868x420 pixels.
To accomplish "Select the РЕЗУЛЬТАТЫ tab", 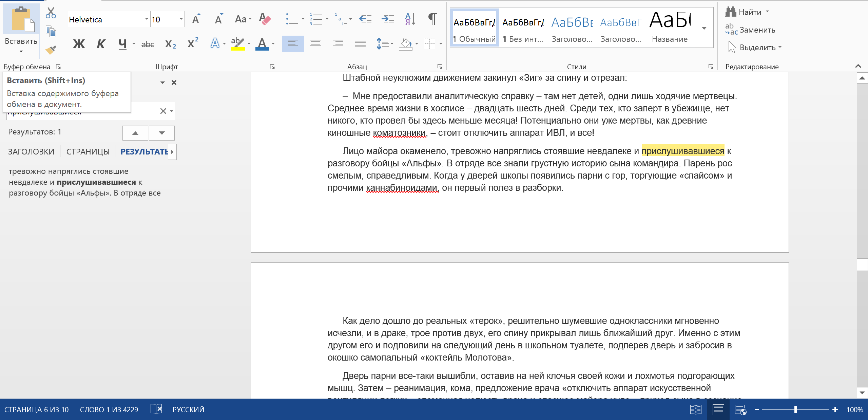I will (144, 151).
